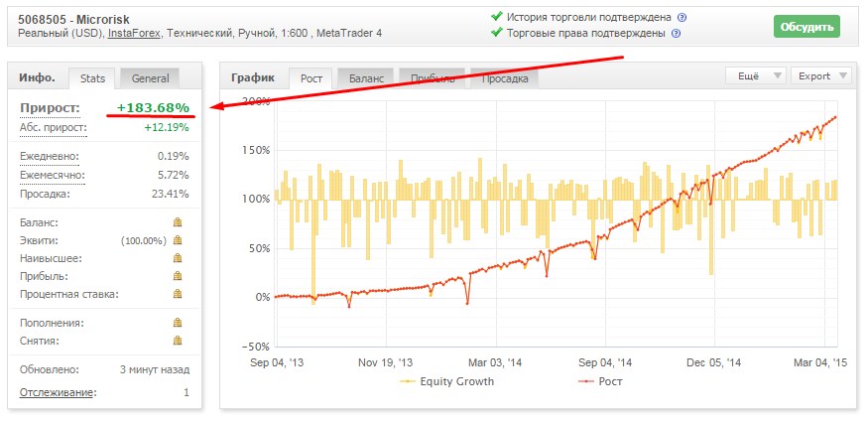Open the Отслеживание link
The width and height of the screenshot is (868, 422).
point(53,392)
